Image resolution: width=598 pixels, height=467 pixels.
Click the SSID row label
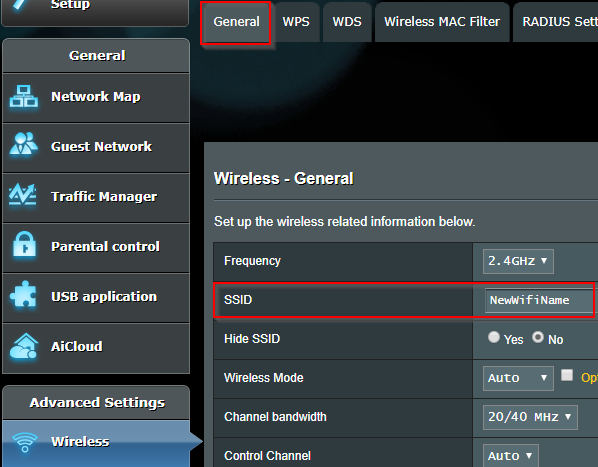238,300
